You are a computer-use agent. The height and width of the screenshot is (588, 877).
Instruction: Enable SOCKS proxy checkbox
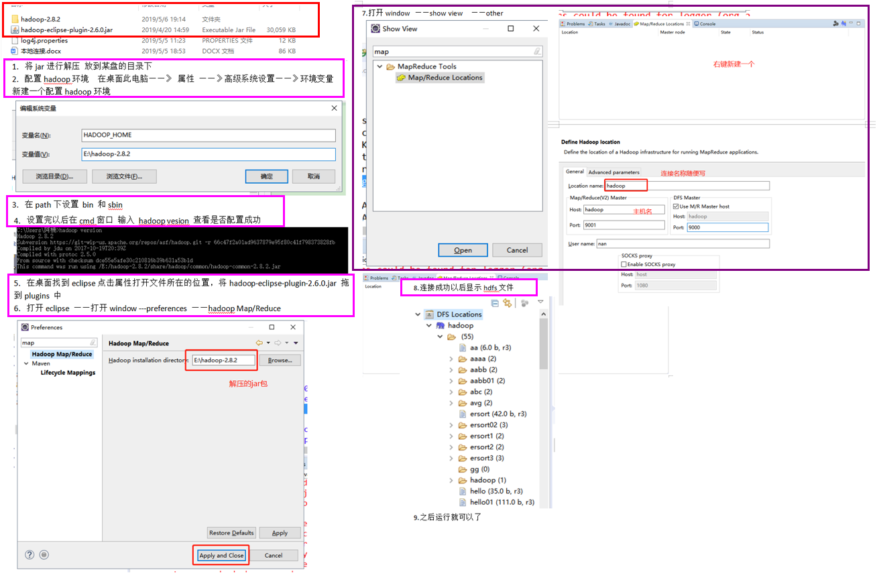[x=624, y=265]
